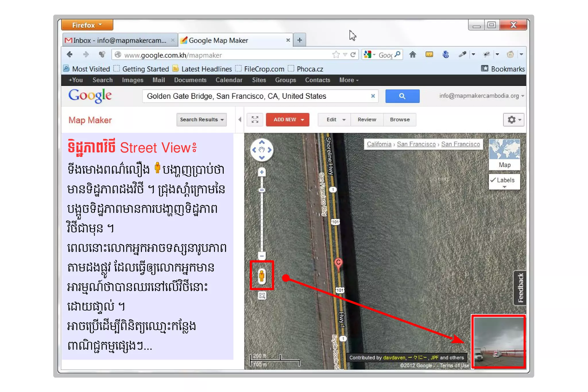Click the red C location marker

point(339,263)
